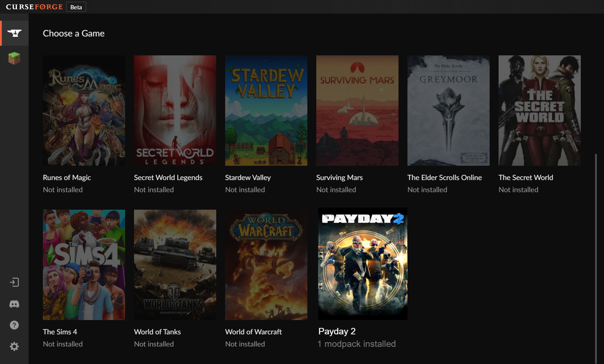Screen dimensions: 604x364
Task: Open the CurseForge home anvil icon
Action: click(14, 33)
